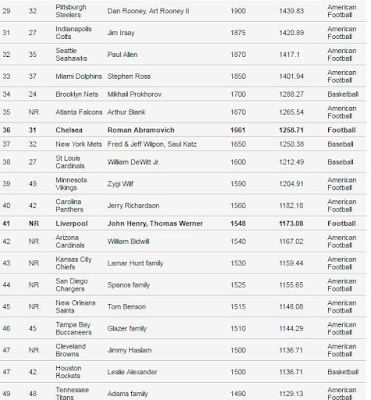Click the Chelsea team name

coord(69,130)
